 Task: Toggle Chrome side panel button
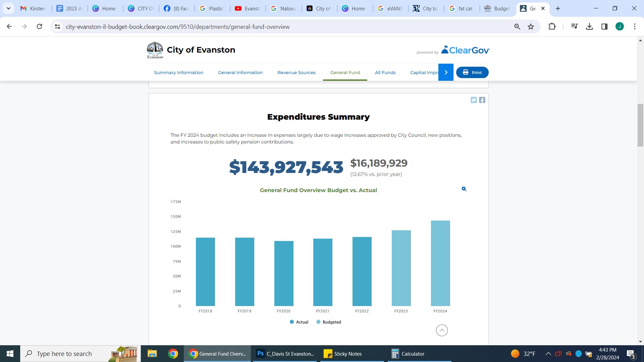604,26
